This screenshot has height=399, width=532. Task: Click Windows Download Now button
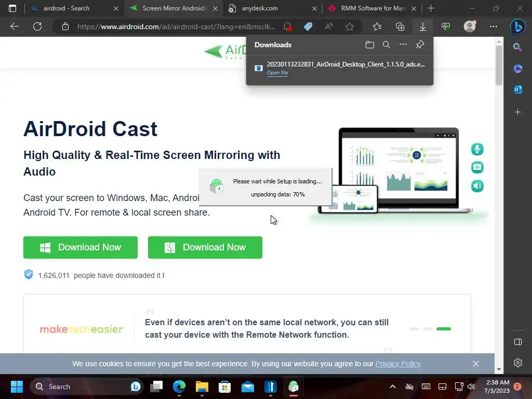(81, 247)
